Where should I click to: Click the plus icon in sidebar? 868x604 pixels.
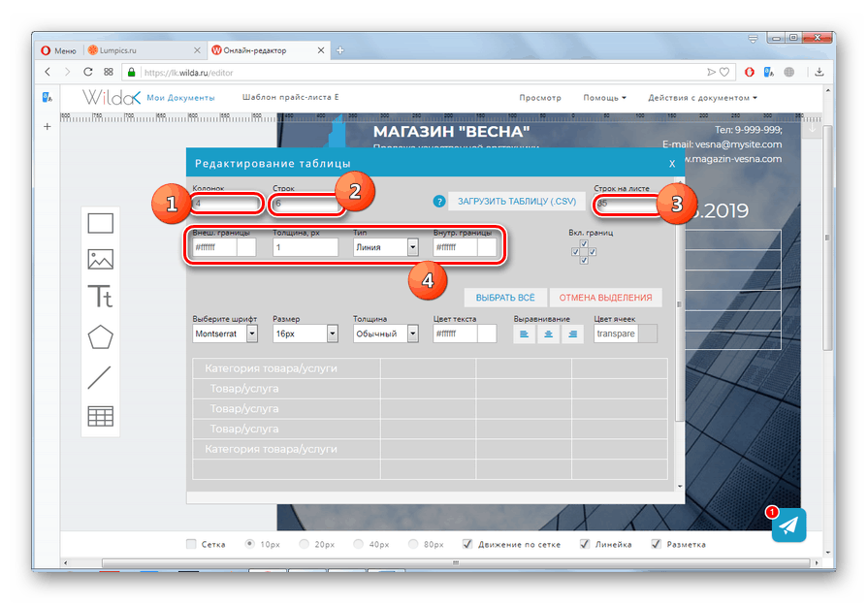(48, 127)
